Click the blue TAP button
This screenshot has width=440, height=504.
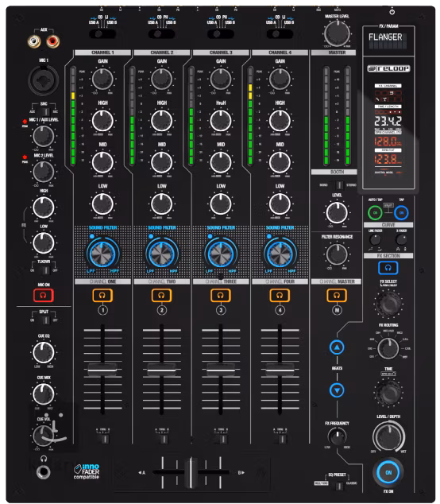pyautogui.click(x=401, y=213)
